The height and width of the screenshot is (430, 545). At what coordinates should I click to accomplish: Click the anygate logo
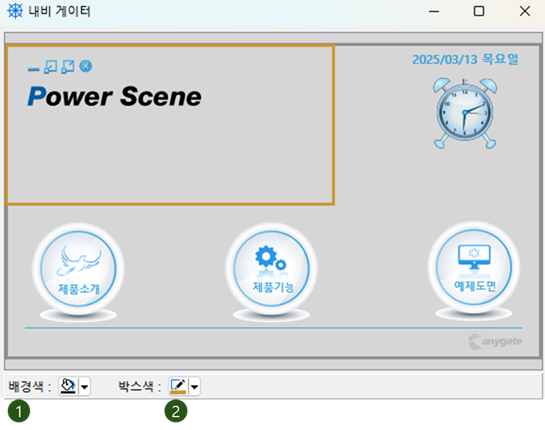(495, 341)
